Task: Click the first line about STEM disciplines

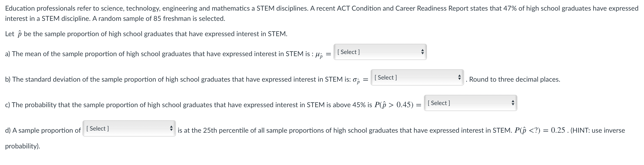Action: click(x=321, y=9)
